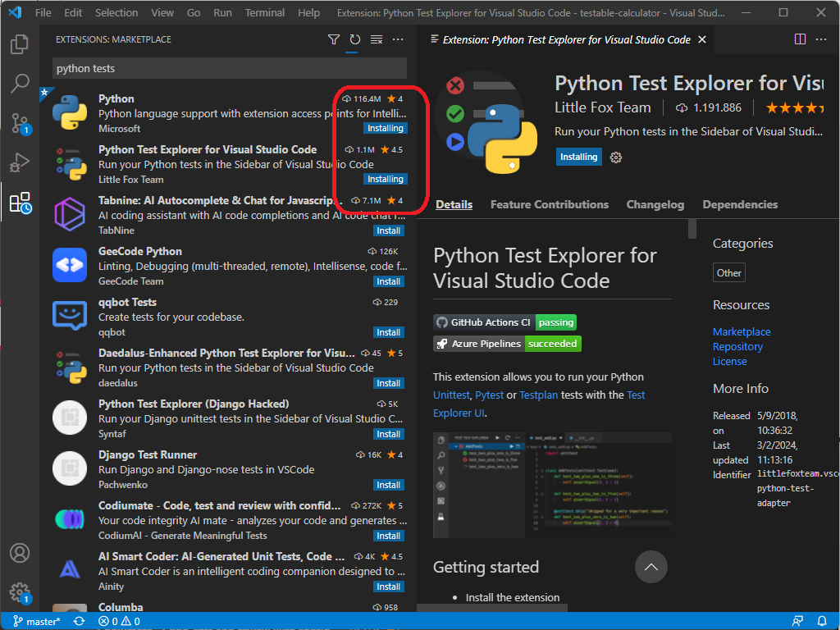Select Codiumate extension icon

click(x=70, y=519)
